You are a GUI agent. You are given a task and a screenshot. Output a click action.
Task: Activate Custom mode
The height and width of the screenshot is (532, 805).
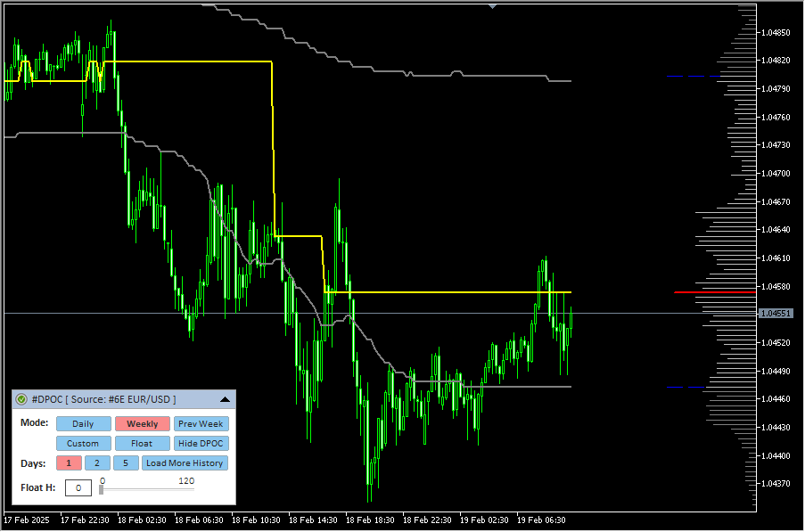click(83, 444)
